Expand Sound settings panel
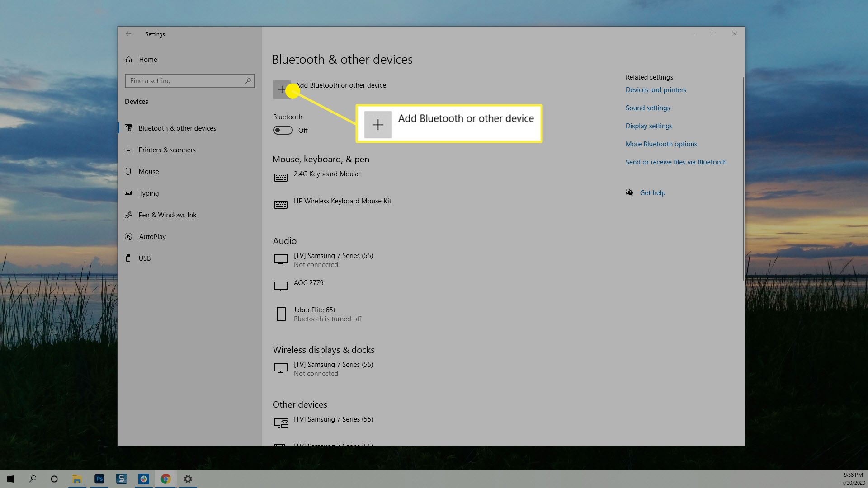 (x=647, y=108)
